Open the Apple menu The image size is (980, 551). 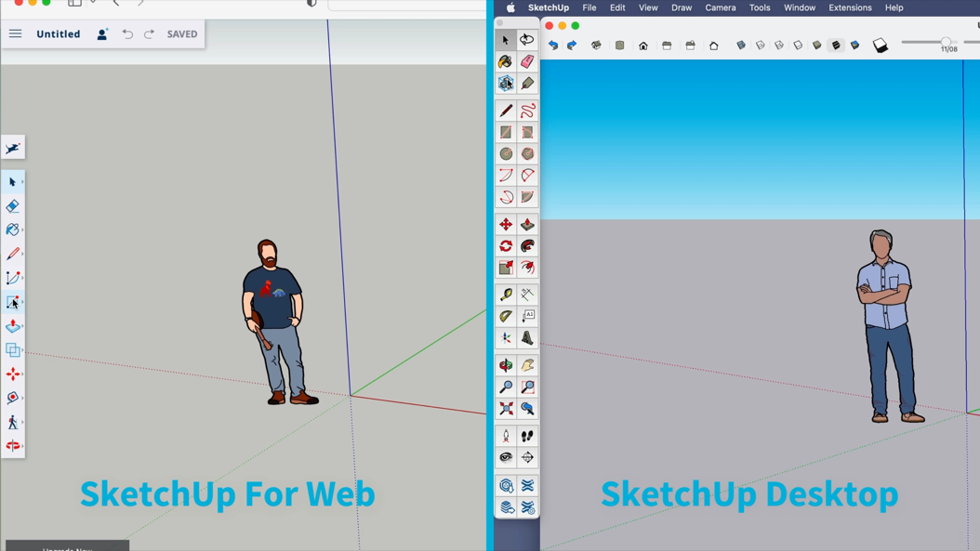[x=510, y=7]
